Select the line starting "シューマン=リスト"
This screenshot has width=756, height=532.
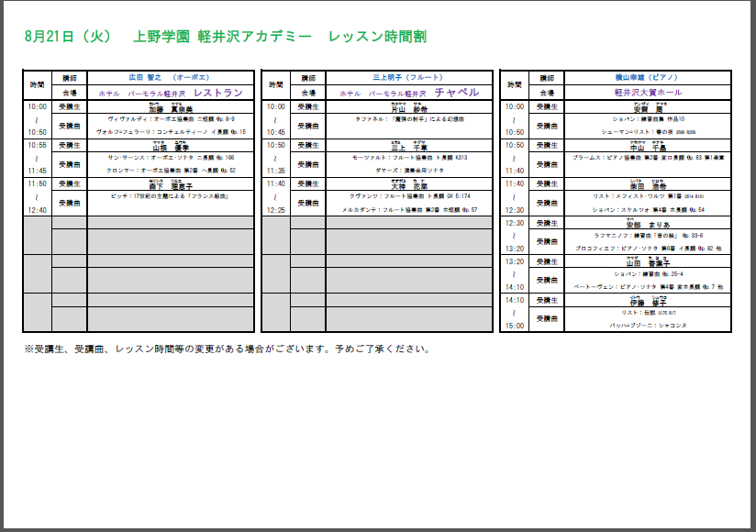649,131
